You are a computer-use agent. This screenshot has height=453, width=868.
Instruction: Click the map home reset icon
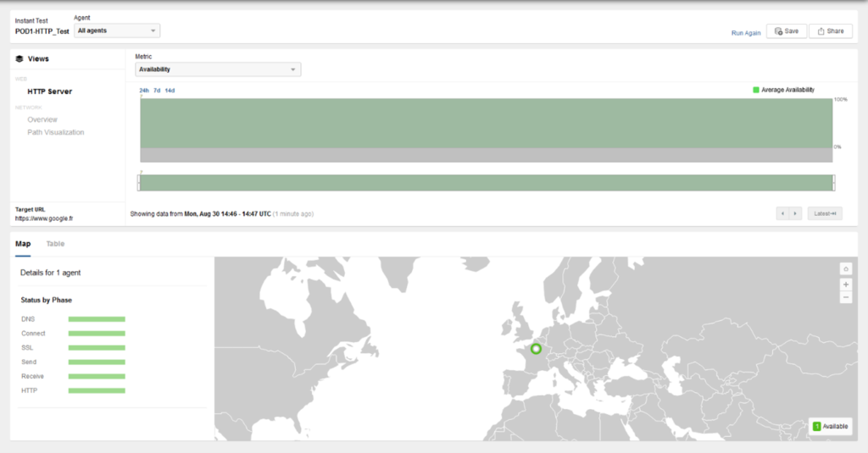tap(845, 268)
